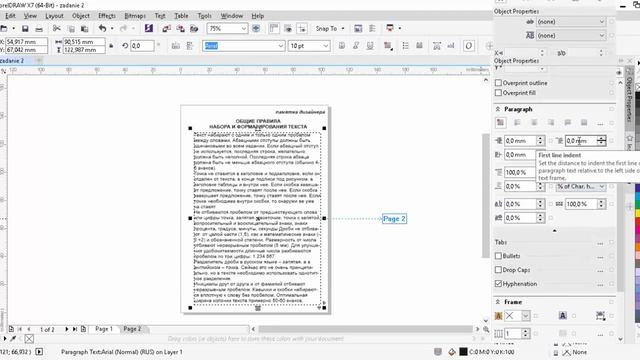640x360 pixels.
Task: Click the Text alignment icon
Action: (x=388, y=46)
